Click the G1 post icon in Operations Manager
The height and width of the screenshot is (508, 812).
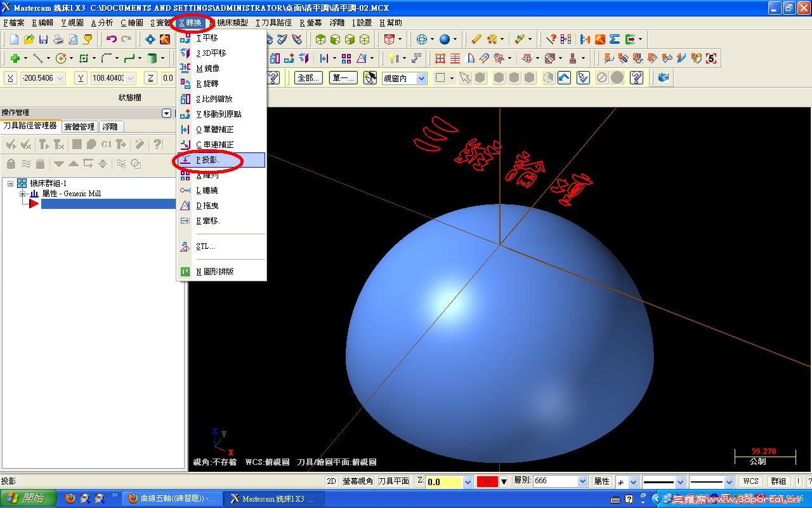pyautogui.click(x=107, y=144)
